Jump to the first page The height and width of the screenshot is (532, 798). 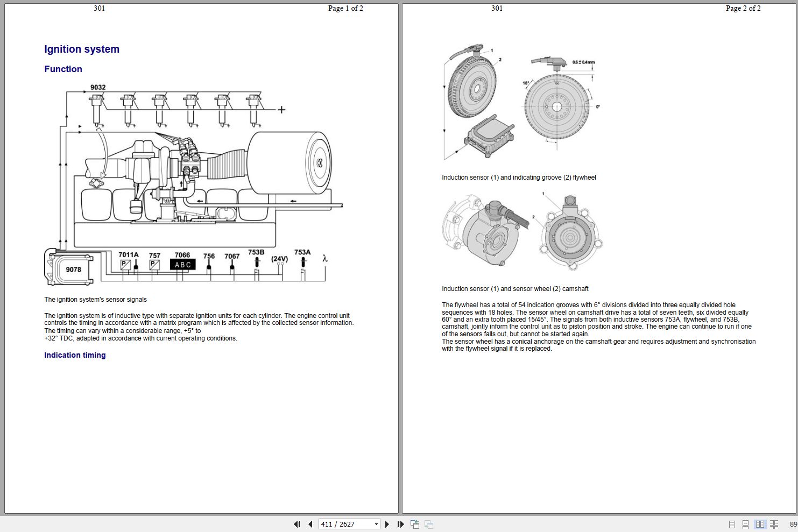[298, 523]
